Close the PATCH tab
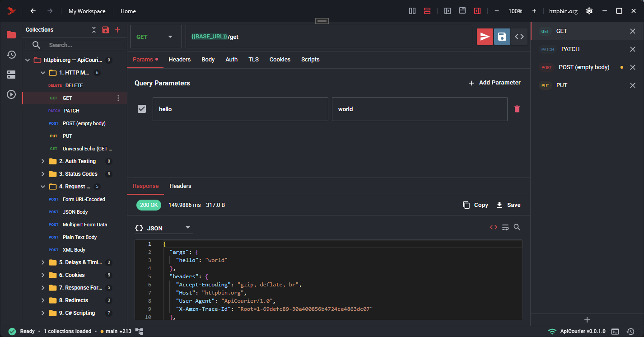 click(x=633, y=49)
